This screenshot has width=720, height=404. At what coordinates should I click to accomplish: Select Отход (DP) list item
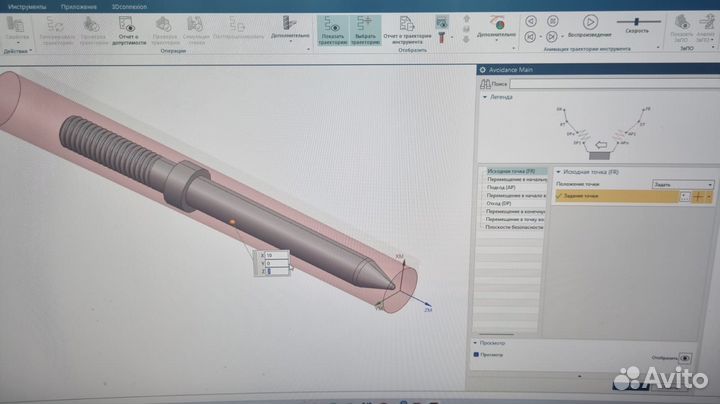click(x=501, y=203)
